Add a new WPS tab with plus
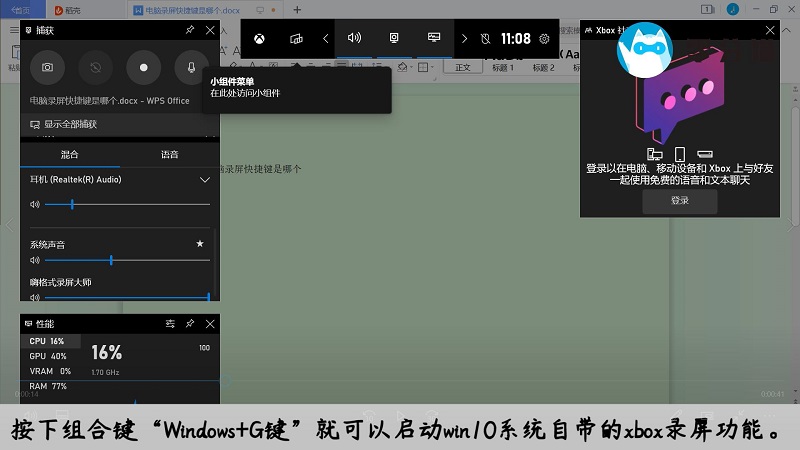This screenshot has height=450, width=800. click(x=297, y=10)
